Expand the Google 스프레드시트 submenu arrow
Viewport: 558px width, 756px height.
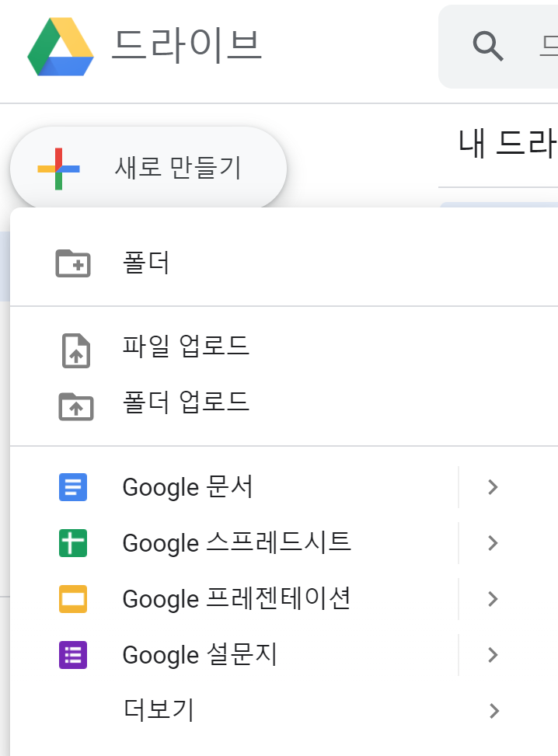point(493,543)
